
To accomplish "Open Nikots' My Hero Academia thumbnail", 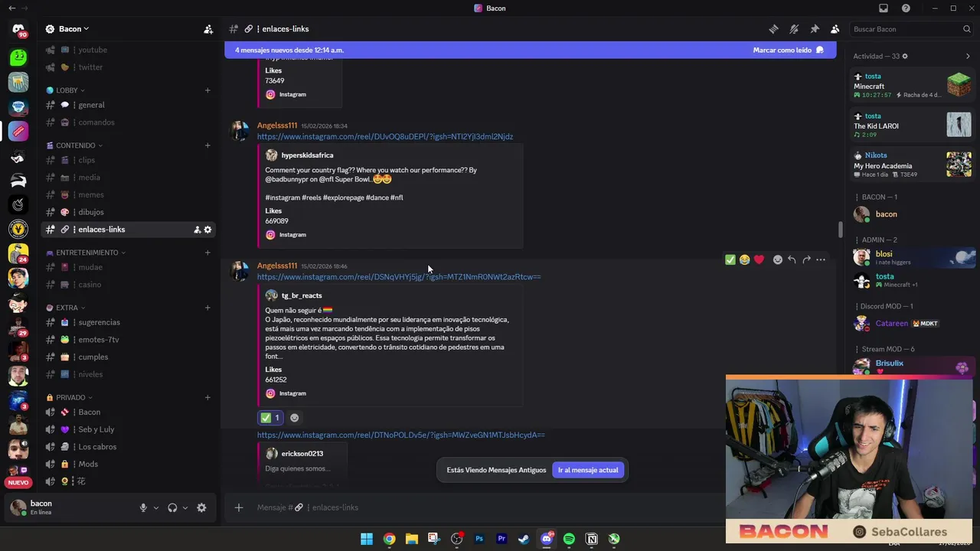I will point(959,165).
